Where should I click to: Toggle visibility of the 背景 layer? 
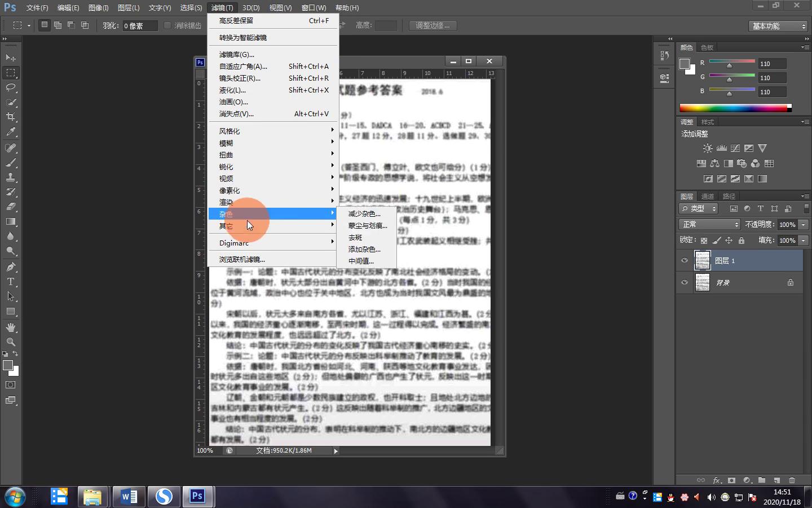[685, 283]
